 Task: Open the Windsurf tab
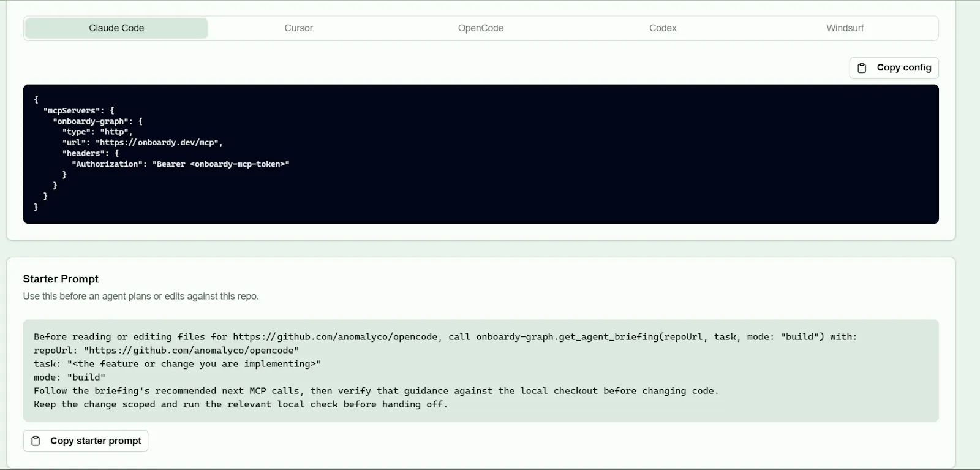[845, 28]
